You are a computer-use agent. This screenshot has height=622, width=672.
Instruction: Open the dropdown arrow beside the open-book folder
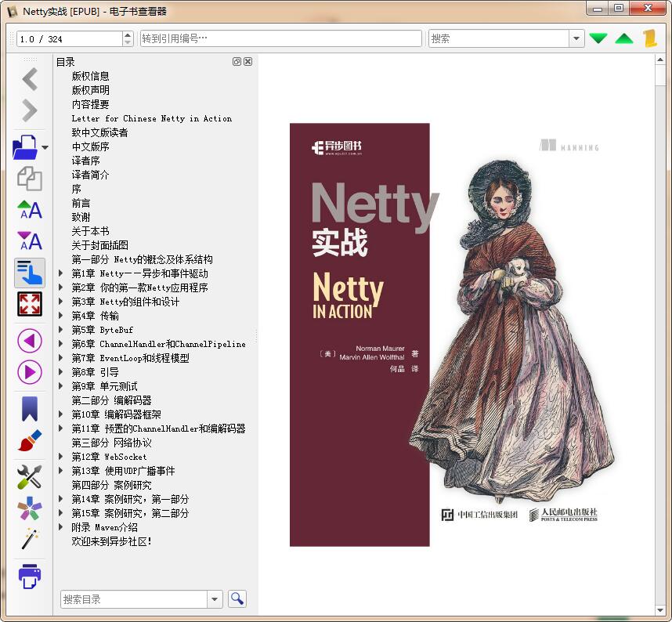[x=45, y=147]
